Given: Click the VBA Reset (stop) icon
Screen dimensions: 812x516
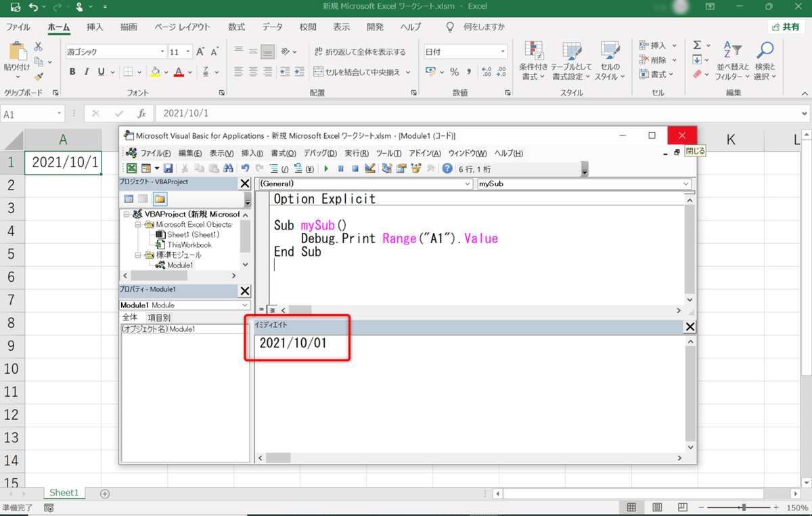Looking at the screenshot, I should tap(355, 169).
